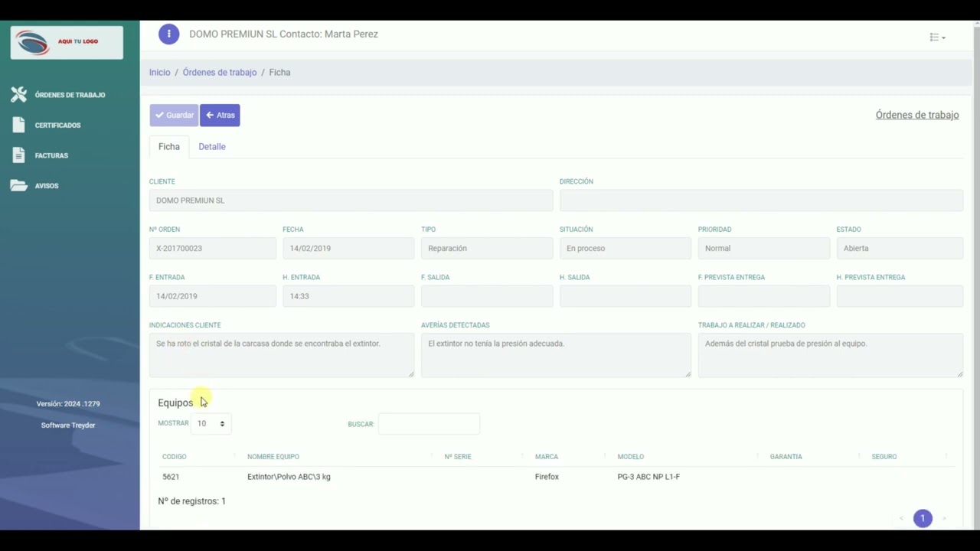
Task: Sort by the Codigo column header
Action: pos(175,457)
